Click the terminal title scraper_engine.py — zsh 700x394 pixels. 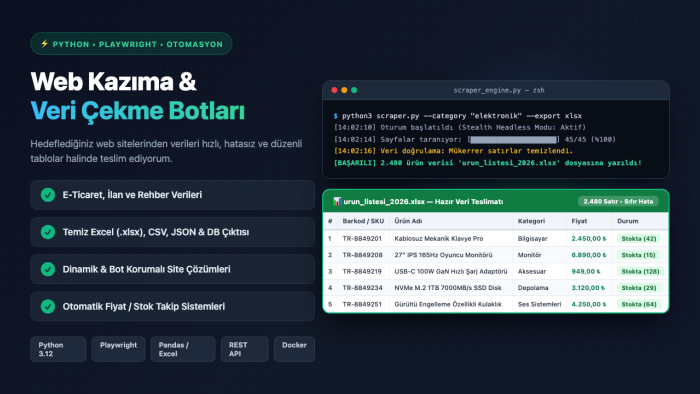499,90
